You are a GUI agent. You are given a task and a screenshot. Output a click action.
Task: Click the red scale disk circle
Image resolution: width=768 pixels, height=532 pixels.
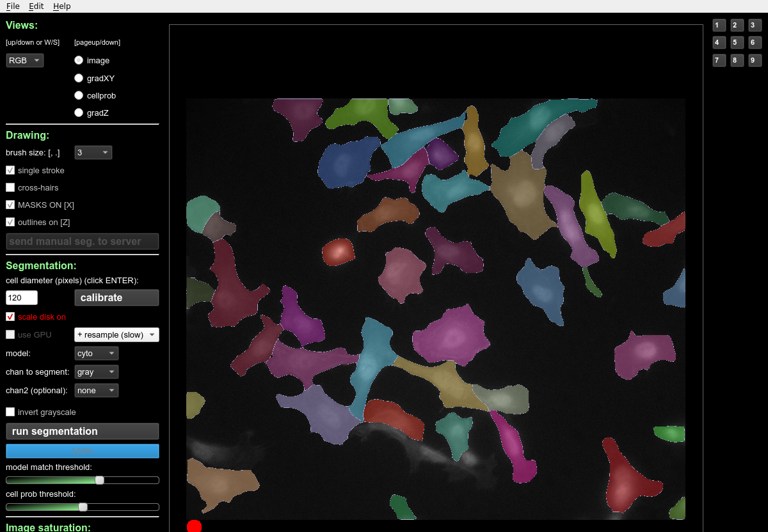click(194, 526)
